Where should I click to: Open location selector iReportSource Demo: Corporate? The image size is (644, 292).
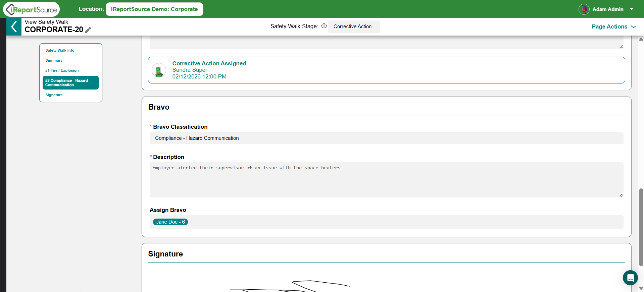(x=154, y=9)
